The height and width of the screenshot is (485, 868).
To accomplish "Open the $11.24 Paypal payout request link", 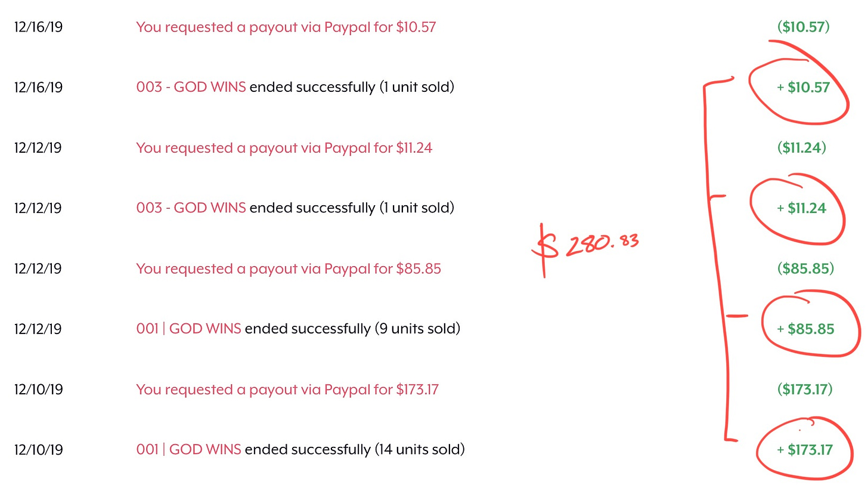I will click(x=284, y=147).
